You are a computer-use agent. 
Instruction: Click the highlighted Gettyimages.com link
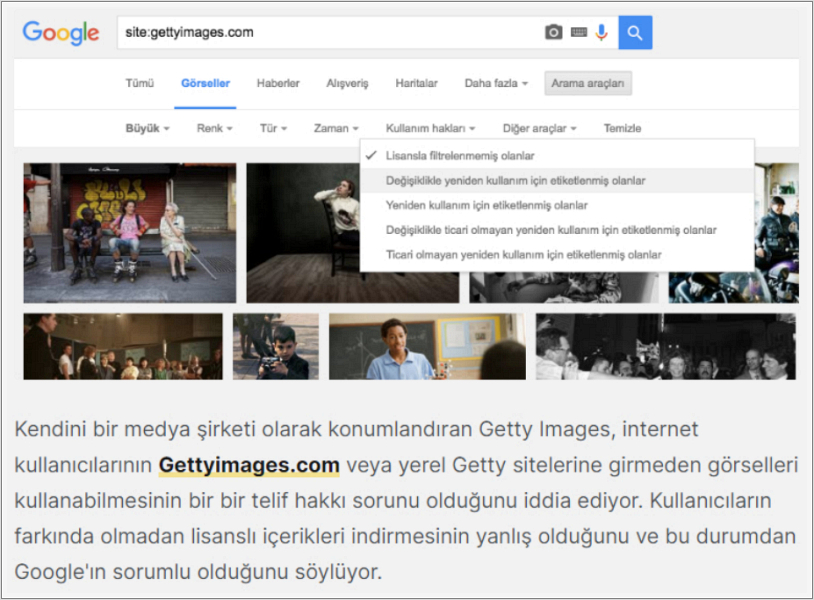[x=249, y=465]
